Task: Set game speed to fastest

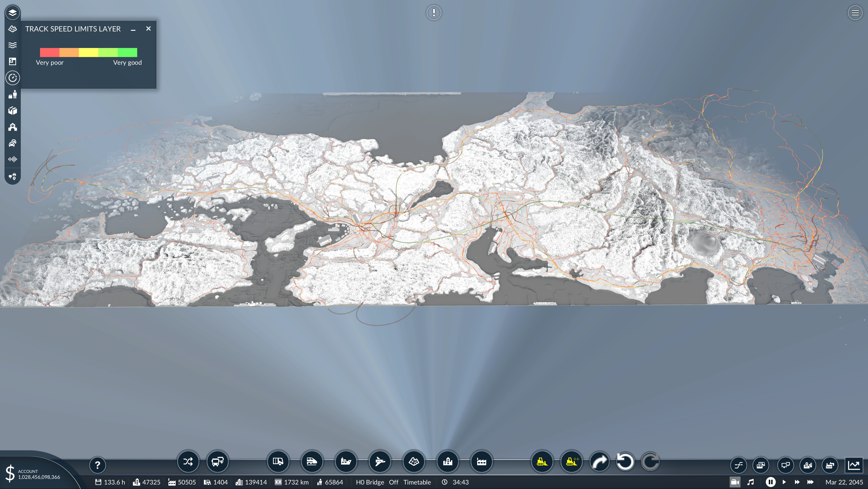Action: tap(810, 482)
